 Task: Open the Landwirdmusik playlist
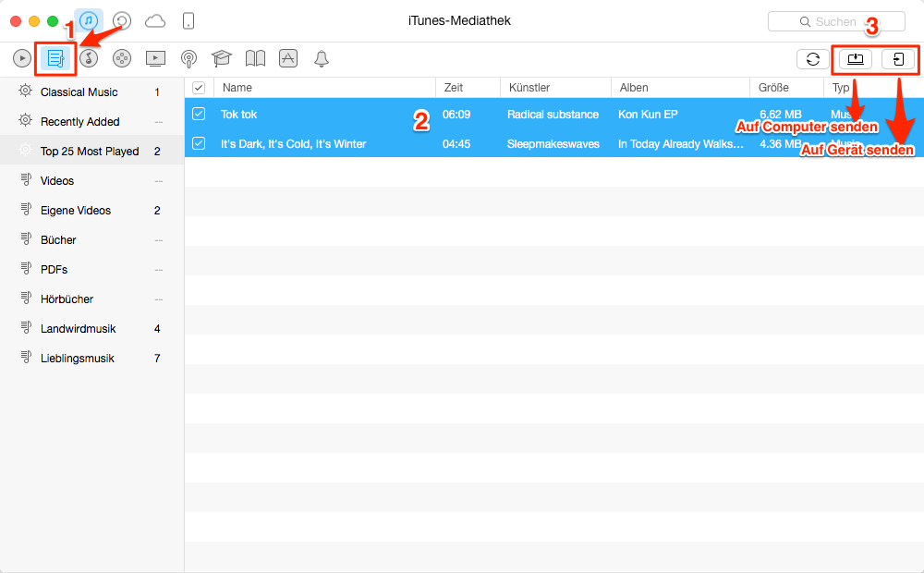click(91, 328)
